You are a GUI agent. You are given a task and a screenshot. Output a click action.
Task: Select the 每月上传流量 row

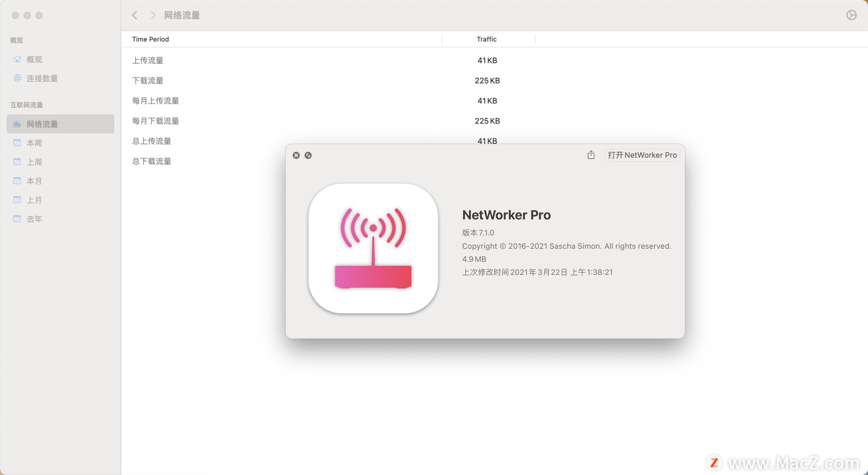(x=494, y=101)
